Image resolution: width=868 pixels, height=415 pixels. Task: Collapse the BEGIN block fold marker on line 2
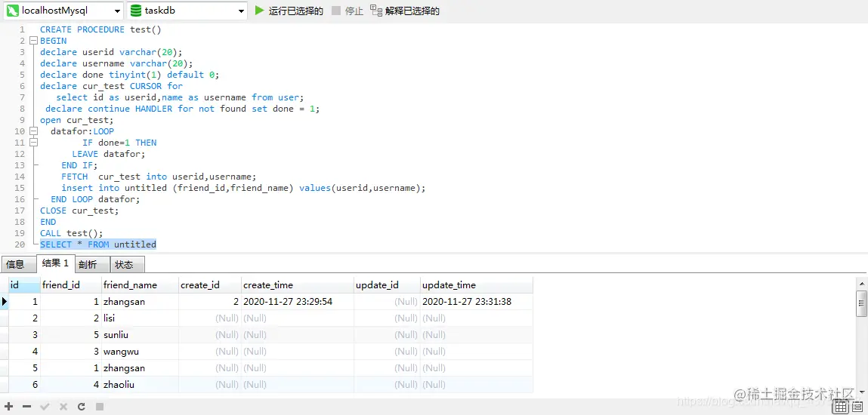(x=33, y=41)
